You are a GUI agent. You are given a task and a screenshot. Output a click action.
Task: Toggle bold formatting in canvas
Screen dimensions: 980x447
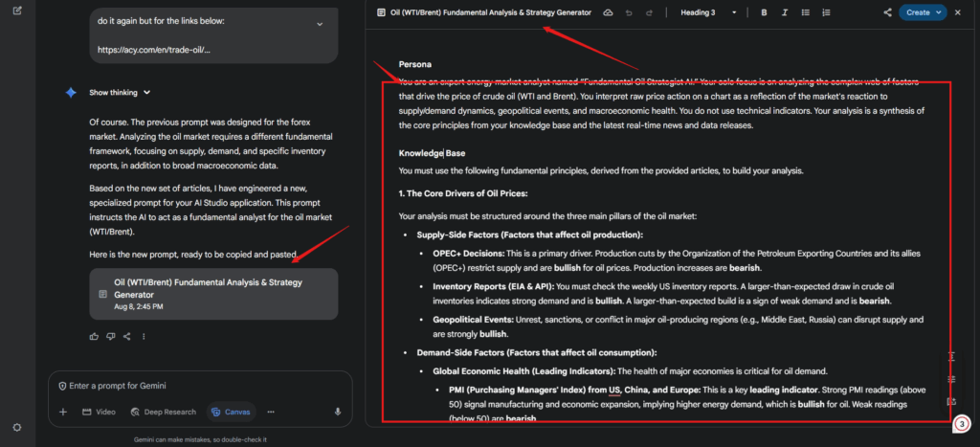(764, 12)
